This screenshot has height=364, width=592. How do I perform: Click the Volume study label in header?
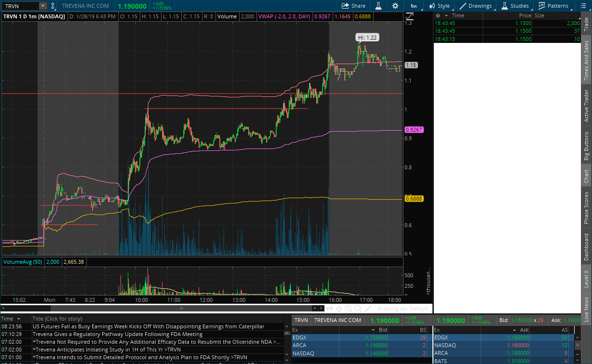(227, 16)
